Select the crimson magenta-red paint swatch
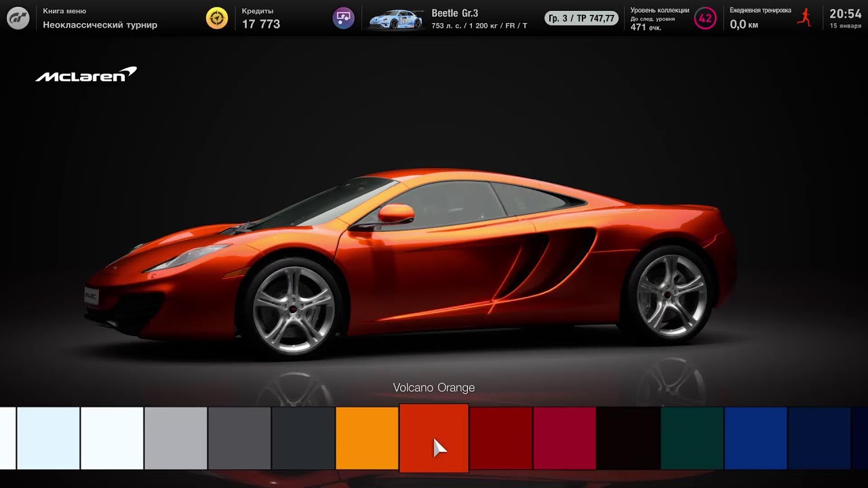The image size is (868, 488). [565, 438]
